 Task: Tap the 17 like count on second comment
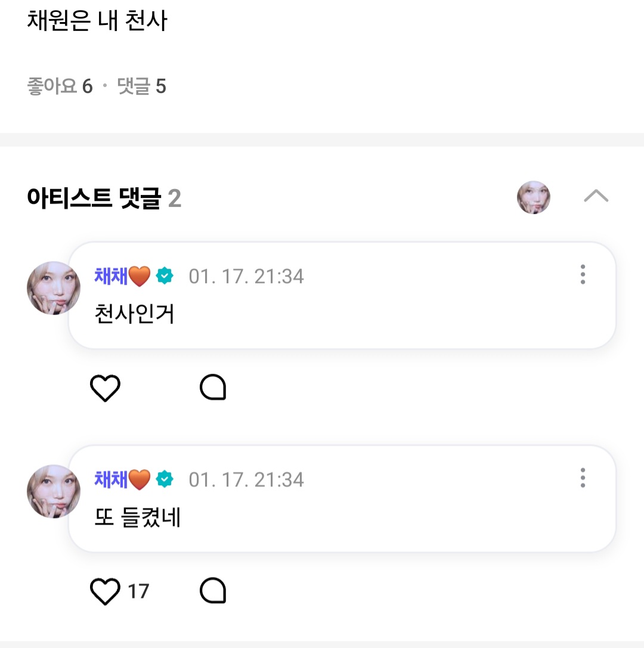click(x=138, y=591)
